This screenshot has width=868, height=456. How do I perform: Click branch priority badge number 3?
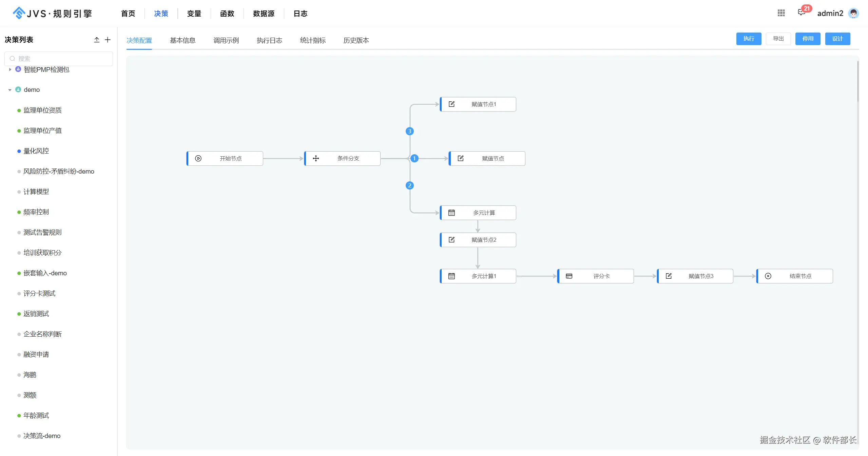point(410,131)
